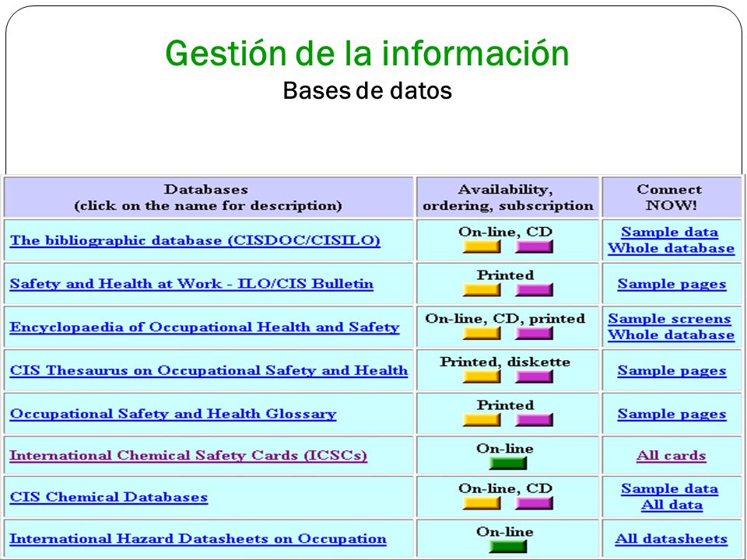
Task: Click yellow button in Glossary row
Action: tap(482, 419)
